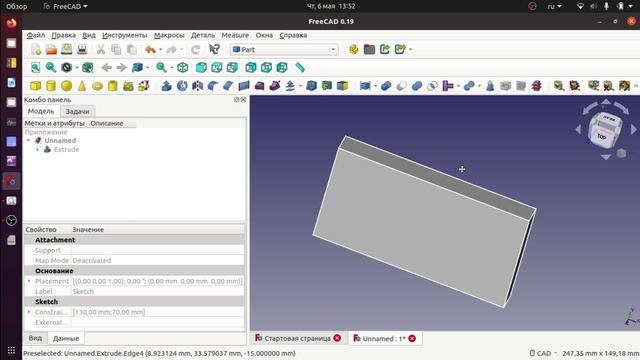The image size is (640, 360).
Task: Close the Unnamed : 1* document tab
Action: [x=412, y=338]
